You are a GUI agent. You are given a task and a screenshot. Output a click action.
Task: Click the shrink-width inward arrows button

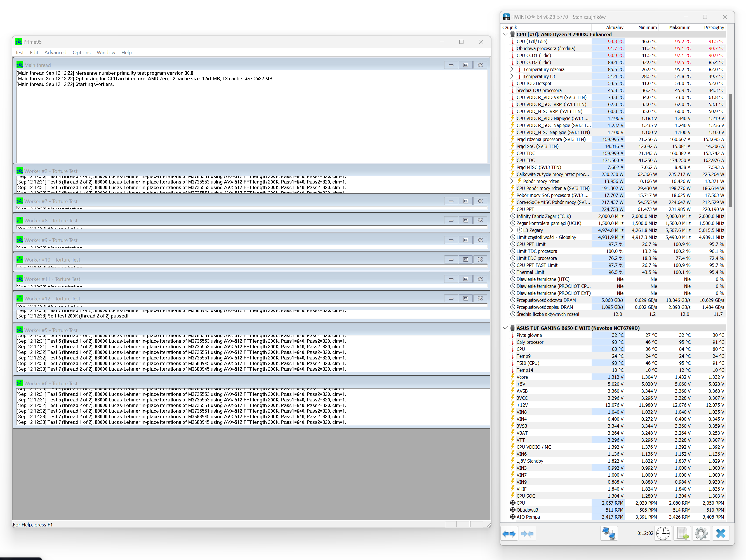pyautogui.click(x=527, y=533)
